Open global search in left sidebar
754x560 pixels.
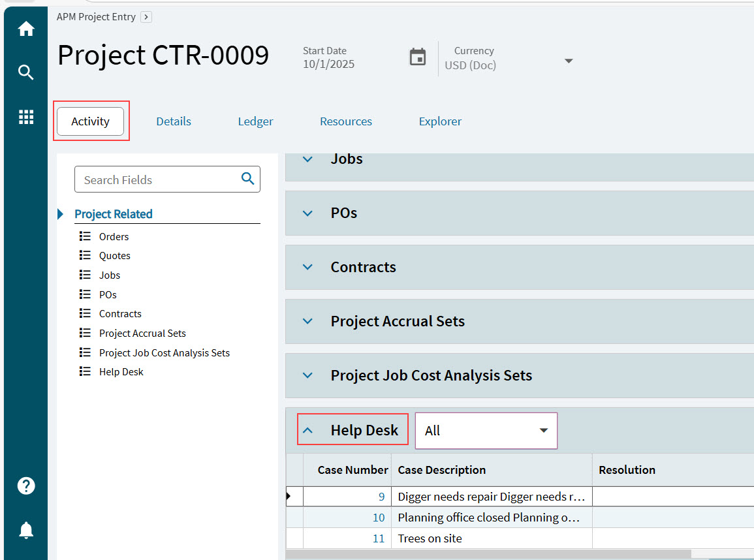[x=26, y=72]
